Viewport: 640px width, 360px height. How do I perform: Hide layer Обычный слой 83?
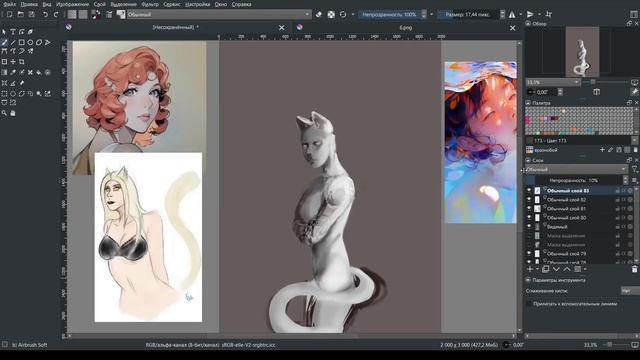[x=529, y=191]
